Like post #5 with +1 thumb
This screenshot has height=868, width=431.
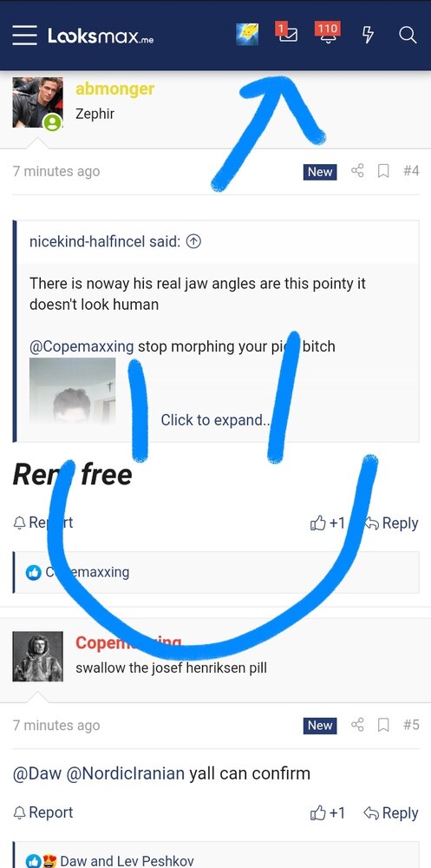(x=328, y=812)
